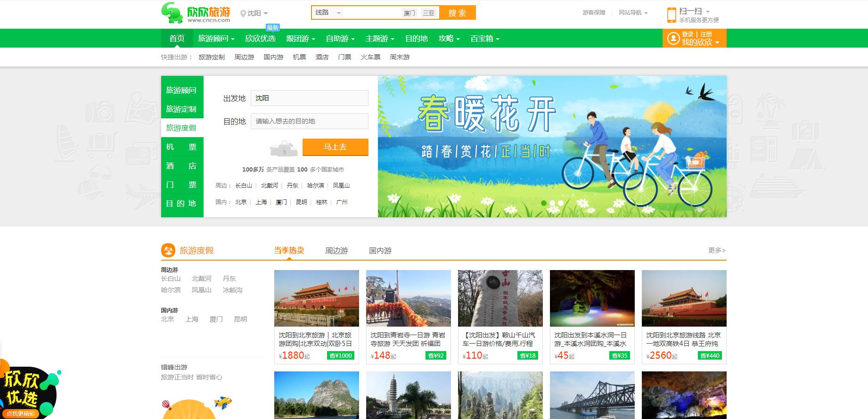Select 目的地 in the green side panel
Screen dimensions: 868x419
(182, 203)
